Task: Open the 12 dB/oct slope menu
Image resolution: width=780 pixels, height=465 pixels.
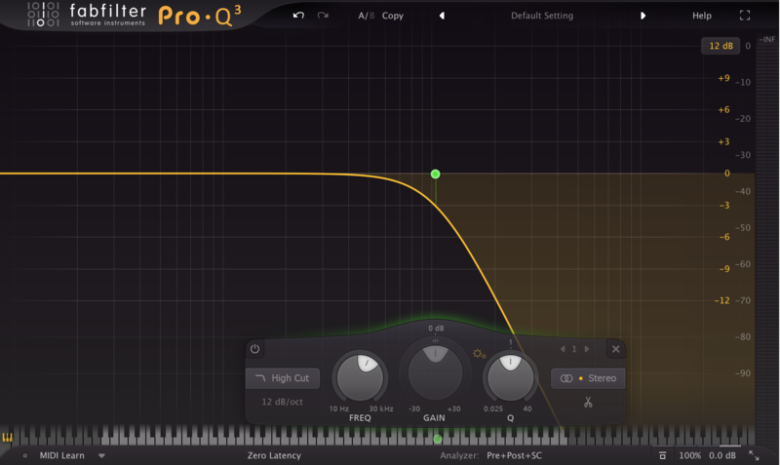Action: [282, 402]
